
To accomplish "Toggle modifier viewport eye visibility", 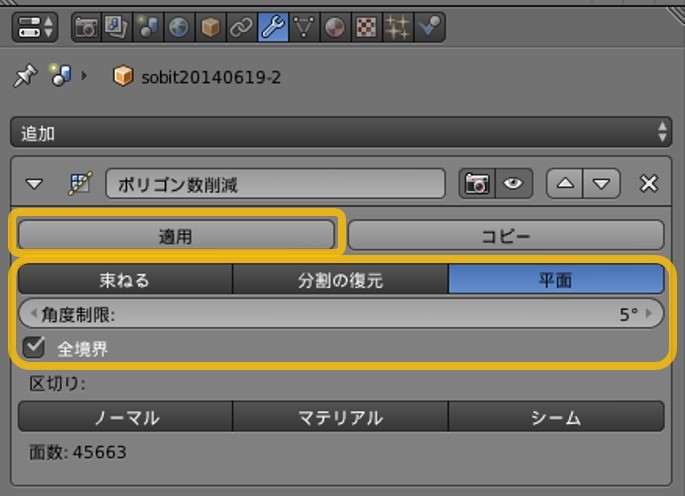I will click(x=514, y=184).
